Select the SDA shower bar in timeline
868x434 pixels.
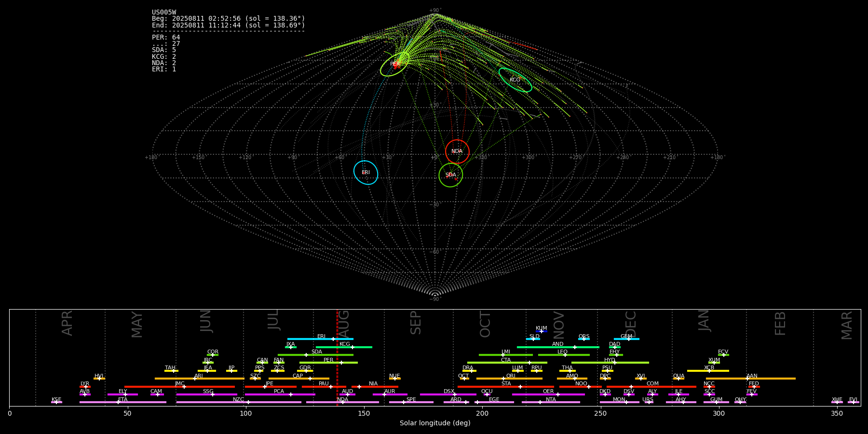coord(315,355)
